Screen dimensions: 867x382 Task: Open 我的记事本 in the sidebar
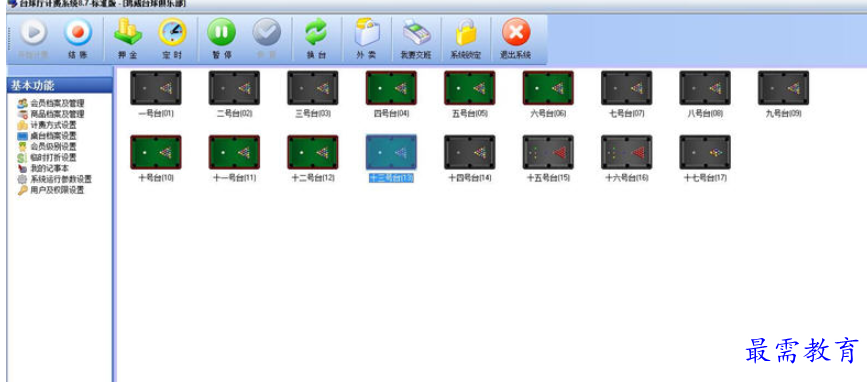click(43, 168)
